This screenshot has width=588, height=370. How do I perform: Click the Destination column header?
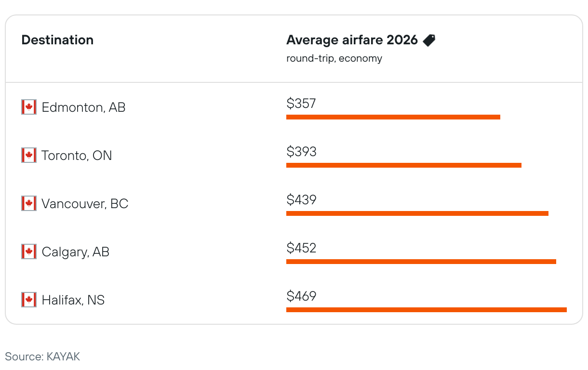click(x=57, y=40)
